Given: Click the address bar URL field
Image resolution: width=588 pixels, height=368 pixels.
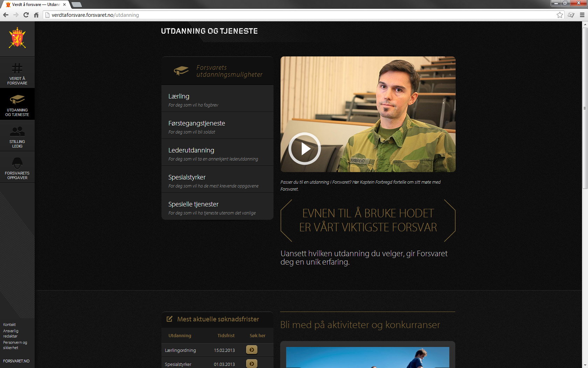Looking at the screenshot, I should (301, 15).
